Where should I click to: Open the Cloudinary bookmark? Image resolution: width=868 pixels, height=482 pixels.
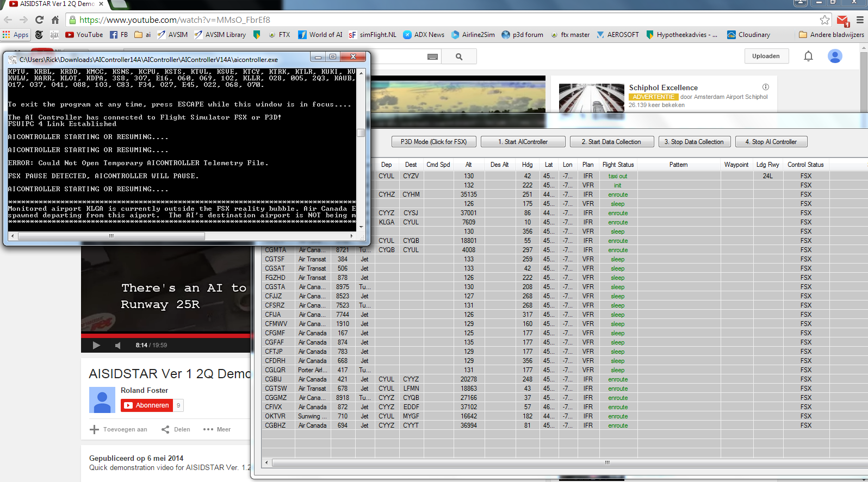click(749, 35)
